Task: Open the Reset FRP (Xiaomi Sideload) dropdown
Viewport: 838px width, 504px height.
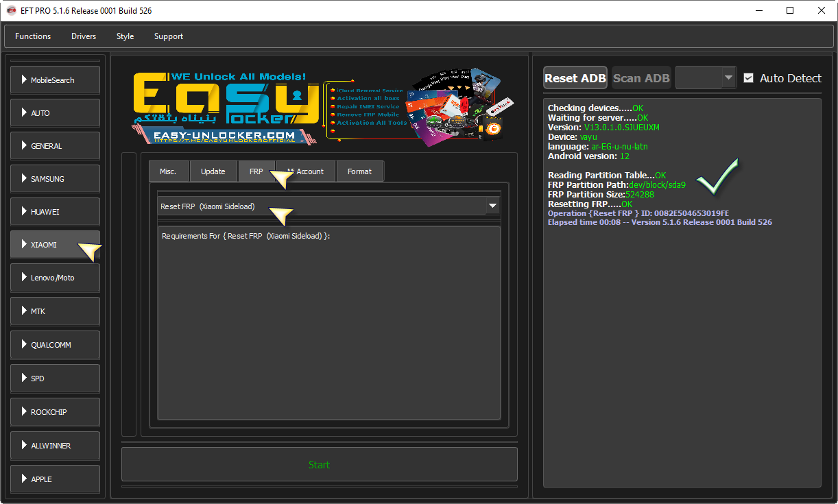Action: tap(329, 206)
